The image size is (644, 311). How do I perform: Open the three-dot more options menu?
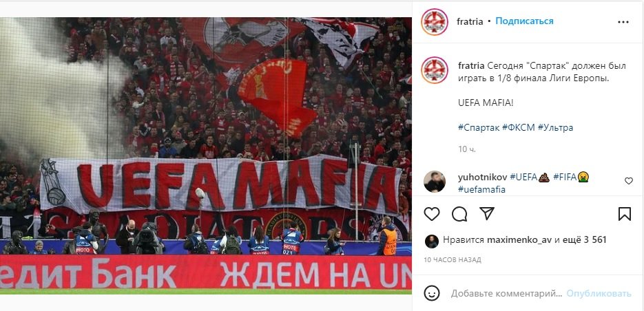pyautogui.click(x=623, y=22)
